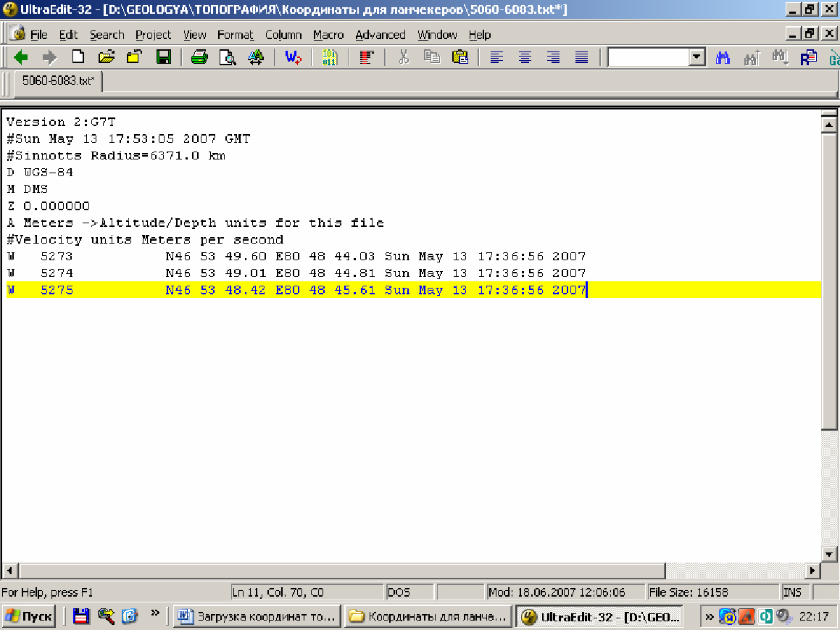The width and height of the screenshot is (840, 630).
Task: Click the "Ln 11, Col. 70, C0" status field
Action: click(x=307, y=592)
